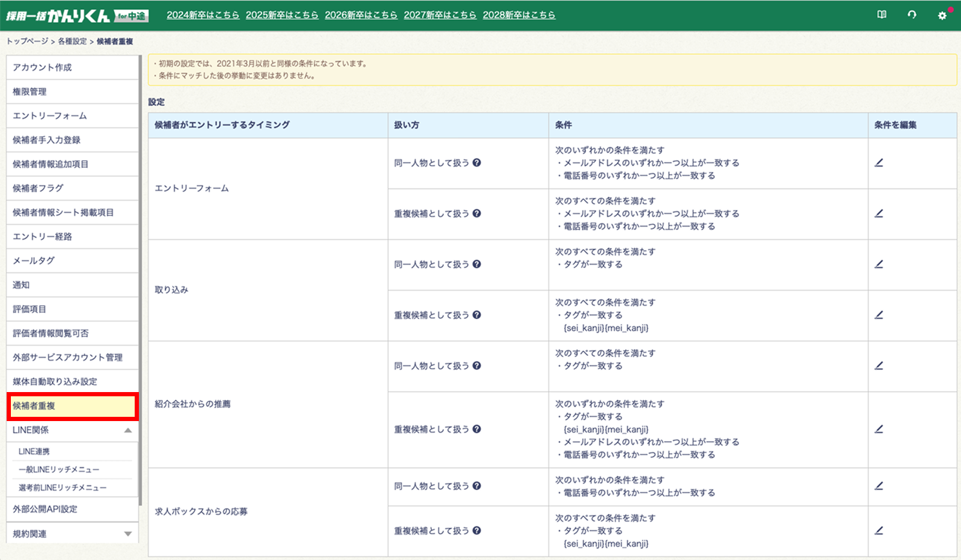Image resolution: width=961 pixels, height=560 pixels.
Task: Click the support headset icon
Action: tap(912, 14)
